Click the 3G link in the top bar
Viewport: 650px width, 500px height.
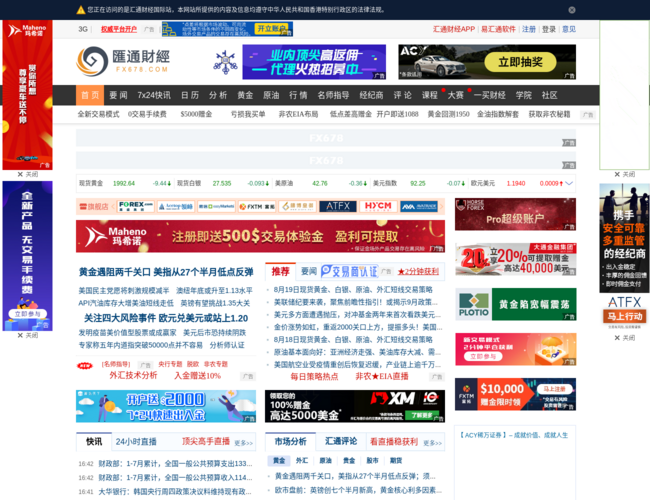point(83,29)
